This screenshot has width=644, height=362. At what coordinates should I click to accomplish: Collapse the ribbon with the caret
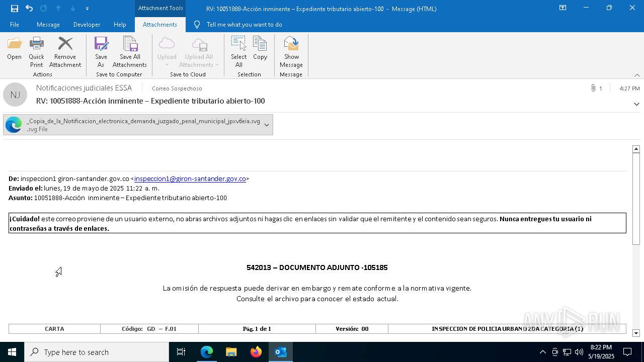637,74
